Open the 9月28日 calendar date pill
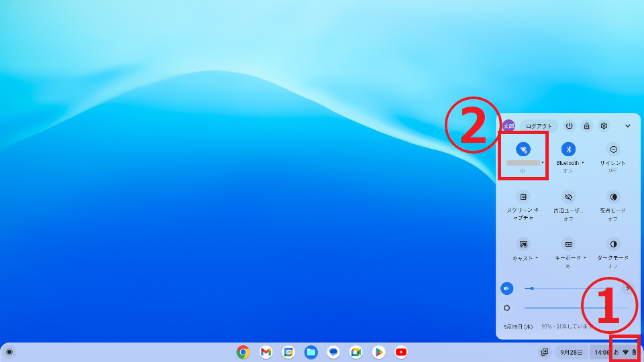Viewport: 644px width, 362px height. pyautogui.click(x=572, y=352)
